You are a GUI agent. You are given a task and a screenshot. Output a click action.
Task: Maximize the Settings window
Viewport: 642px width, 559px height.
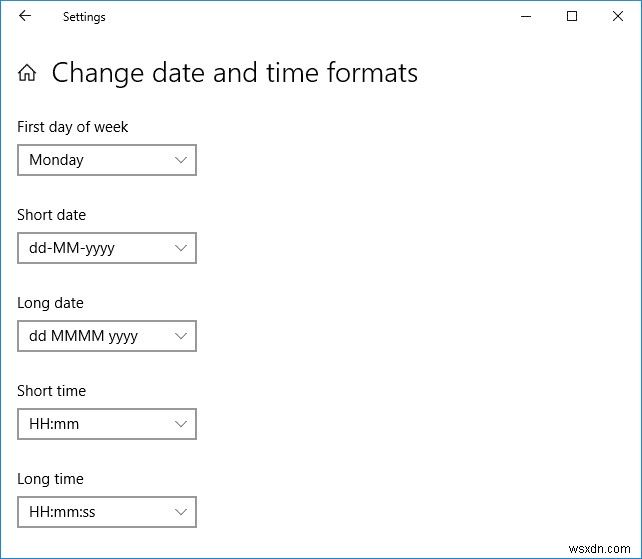(x=572, y=16)
